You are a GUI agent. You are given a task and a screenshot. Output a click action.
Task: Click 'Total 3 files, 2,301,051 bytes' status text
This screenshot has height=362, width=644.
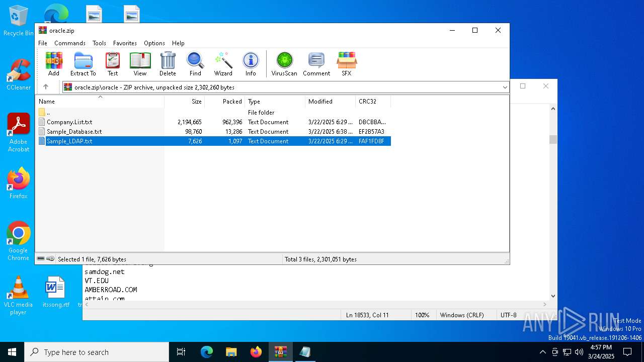click(x=320, y=259)
